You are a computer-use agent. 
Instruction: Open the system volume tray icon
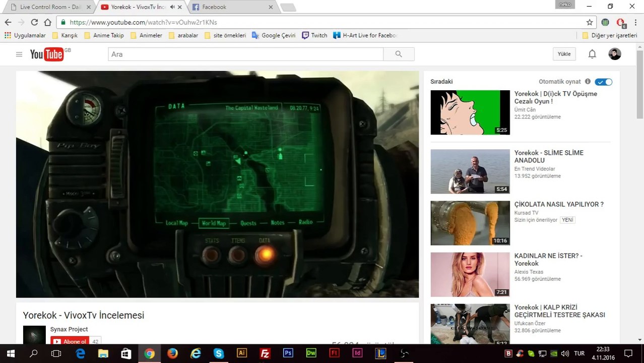coord(565,353)
